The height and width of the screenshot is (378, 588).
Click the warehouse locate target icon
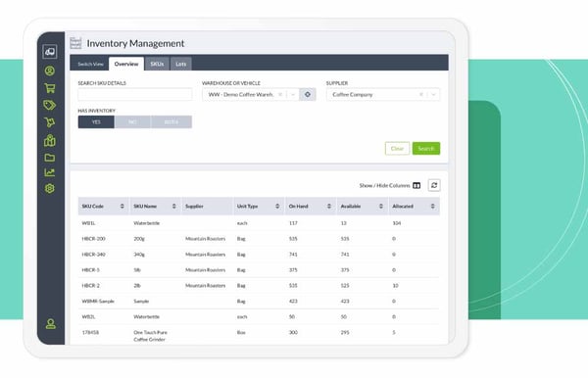pos(308,94)
